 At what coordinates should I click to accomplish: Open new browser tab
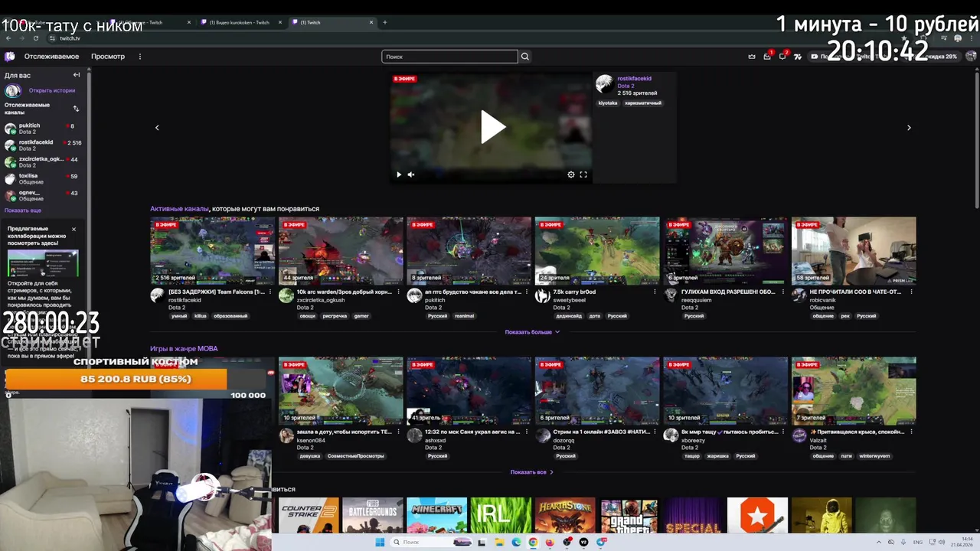[384, 22]
